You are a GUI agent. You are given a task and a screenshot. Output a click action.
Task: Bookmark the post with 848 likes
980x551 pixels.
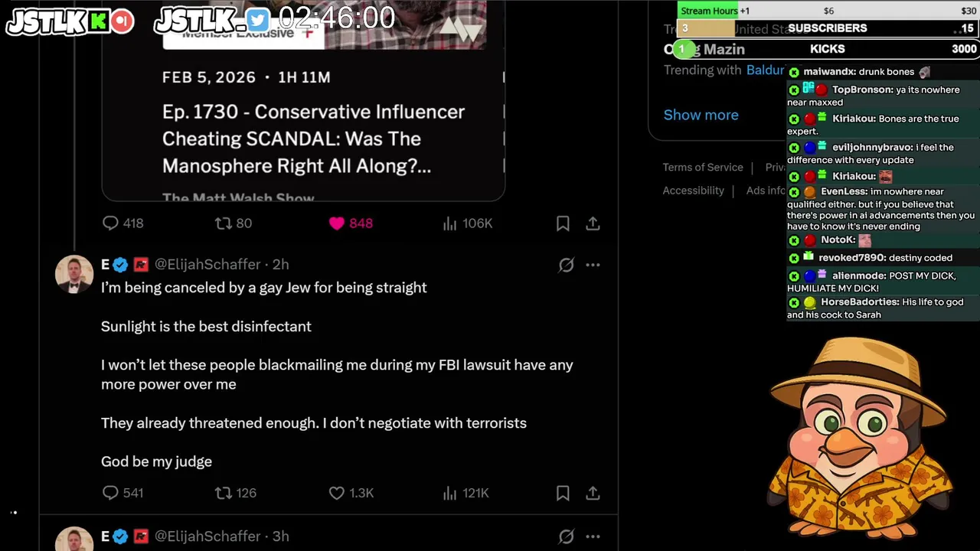point(563,223)
